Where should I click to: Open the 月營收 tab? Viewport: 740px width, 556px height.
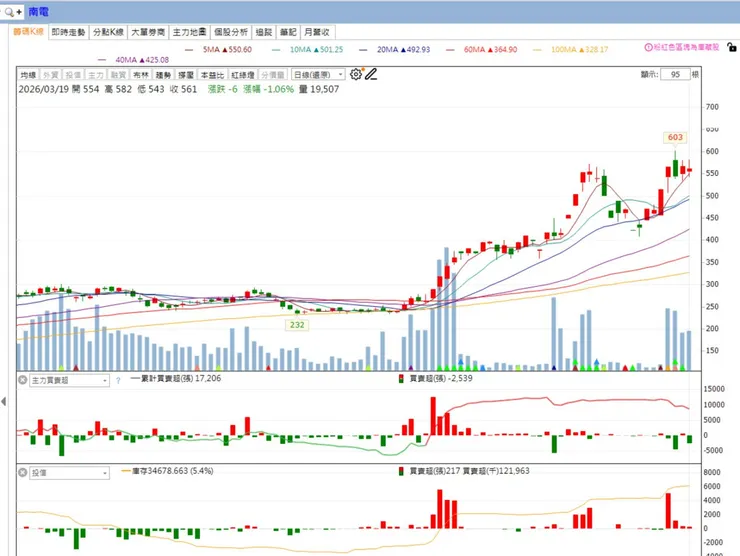tap(317, 32)
